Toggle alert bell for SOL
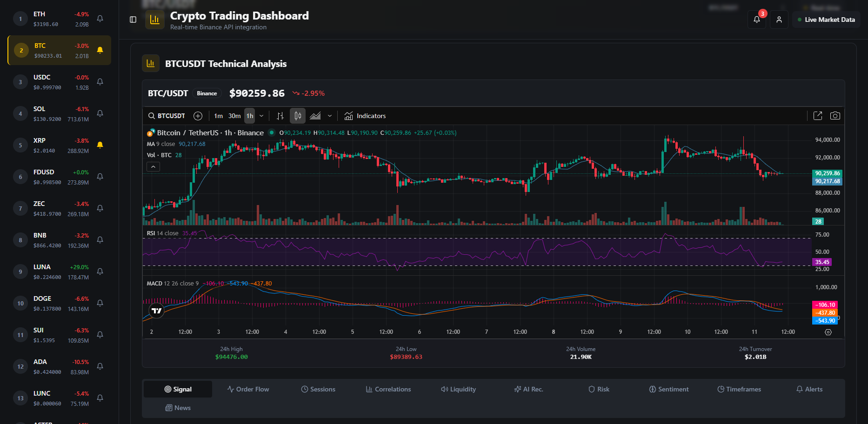Viewport: 868px width, 424px height. click(x=100, y=113)
